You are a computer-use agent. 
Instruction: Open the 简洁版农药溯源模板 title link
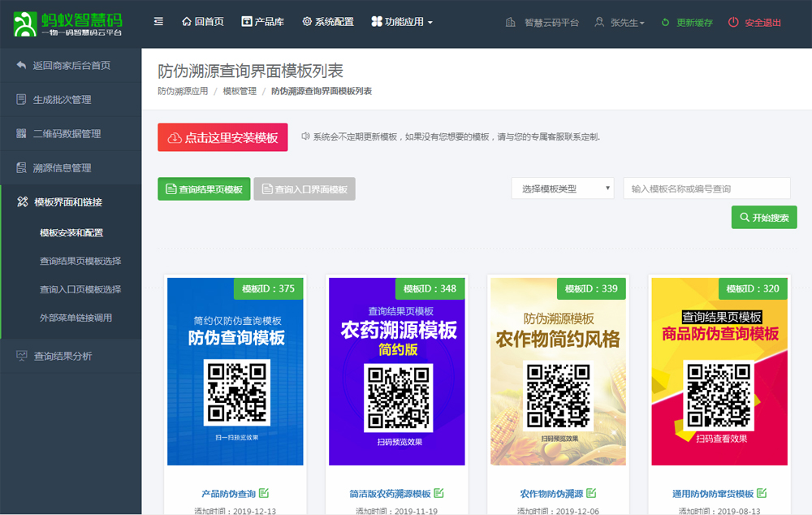coord(390,494)
